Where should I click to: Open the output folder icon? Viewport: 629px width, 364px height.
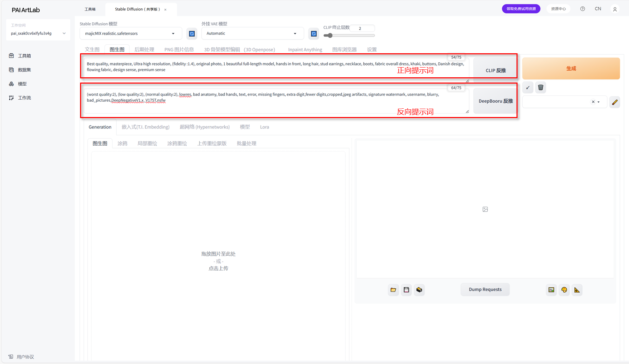393,290
